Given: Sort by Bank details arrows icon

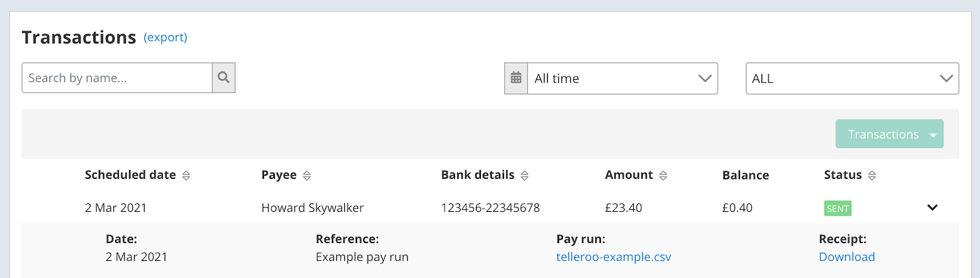Looking at the screenshot, I should pyautogui.click(x=524, y=176).
